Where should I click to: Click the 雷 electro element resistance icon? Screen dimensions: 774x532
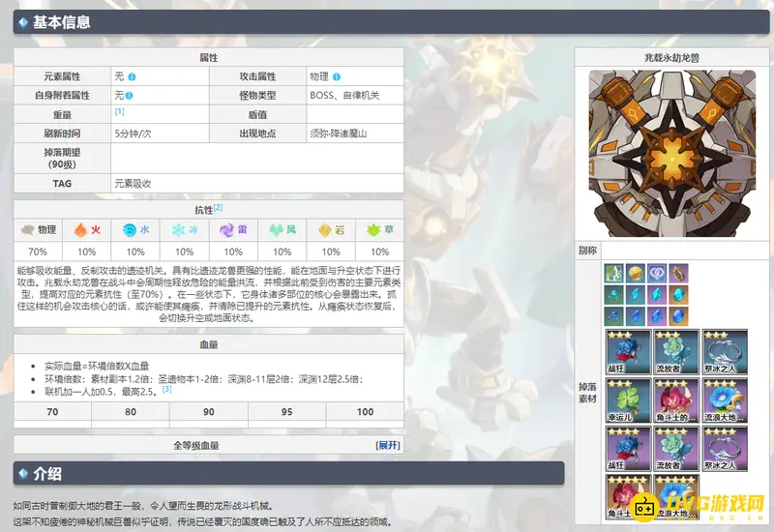pos(226,230)
